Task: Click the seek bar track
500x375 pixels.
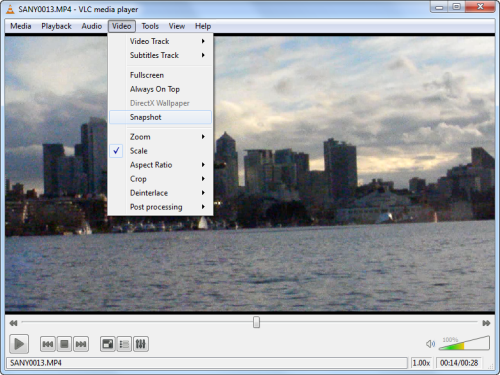Action: 249,322
